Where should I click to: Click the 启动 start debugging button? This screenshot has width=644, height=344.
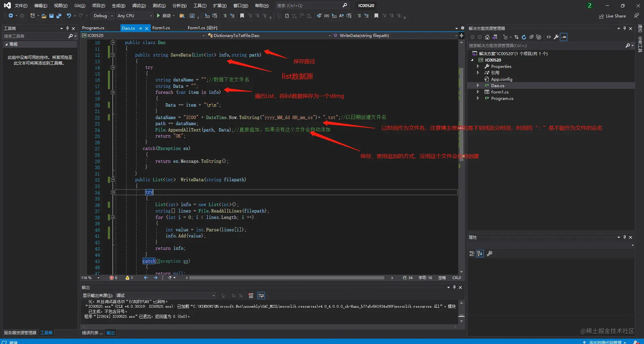coord(165,16)
